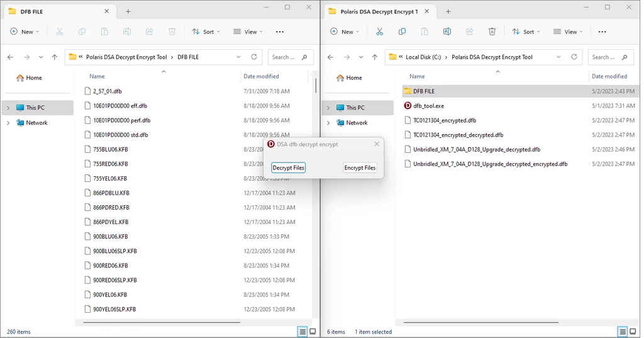Click Refresh icon in left address bar
Viewport: 644px width, 338px height.
254,57
